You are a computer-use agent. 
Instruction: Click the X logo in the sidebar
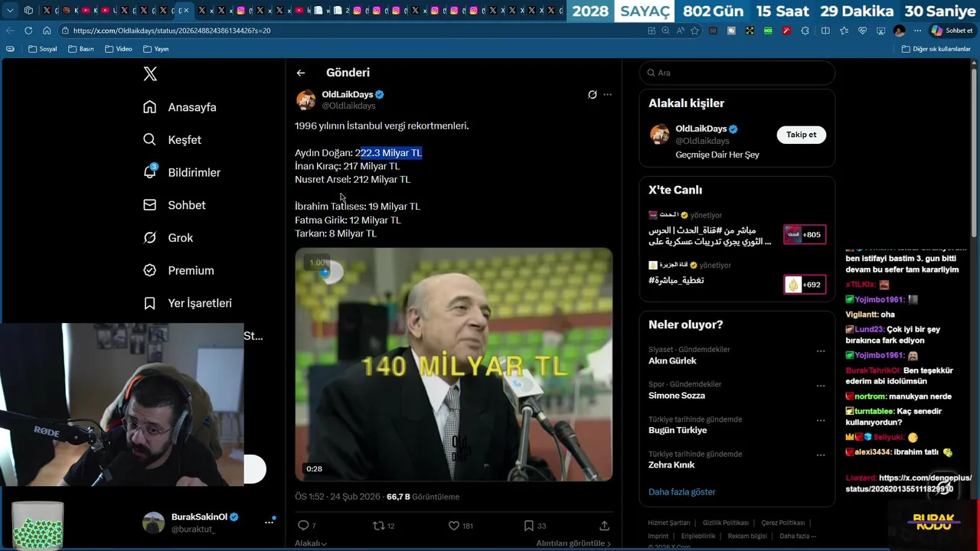pyautogui.click(x=150, y=74)
